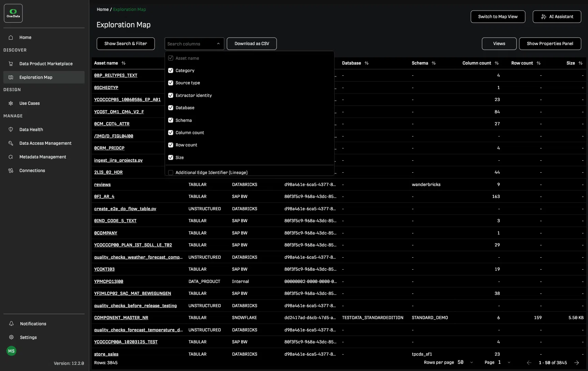This screenshot has height=371, width=588.
Task: Click the Home breadcrumb link
Action: coord(103,10)
